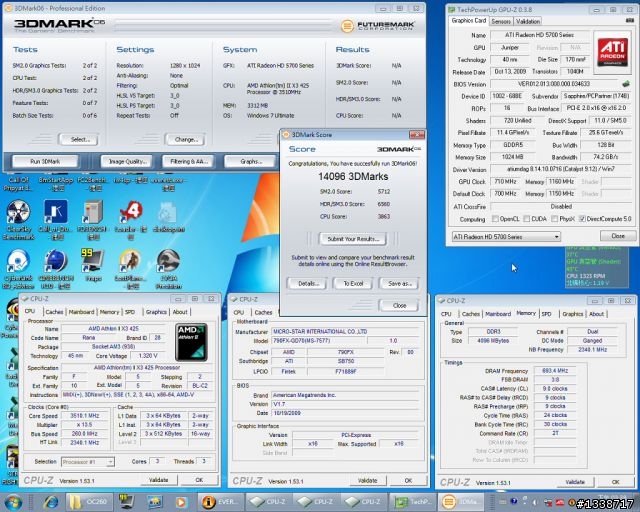Click Validate in processor CPU-Z window

pos(158,480)
